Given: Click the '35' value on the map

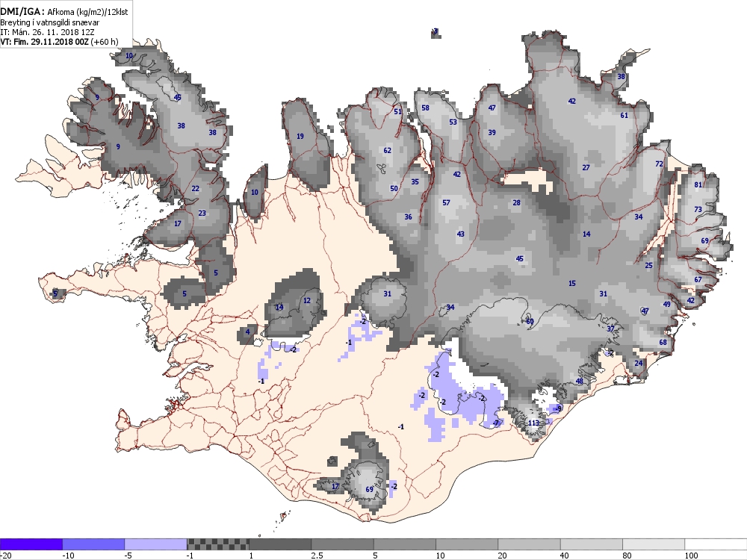Looking at the screenshot, I should 415,181.
